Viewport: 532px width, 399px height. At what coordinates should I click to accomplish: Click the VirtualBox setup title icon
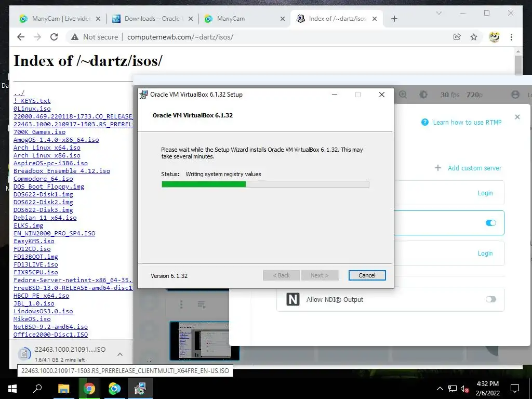point(143,95)
